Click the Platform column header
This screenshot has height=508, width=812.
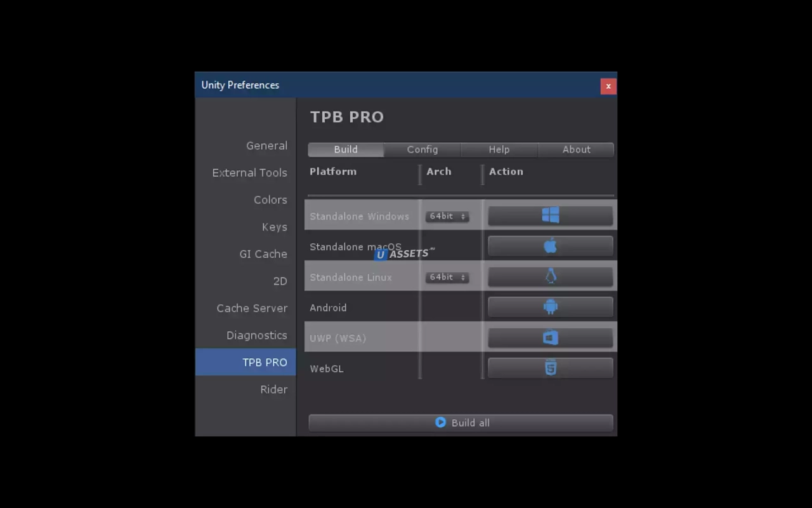tap(333, 171)
